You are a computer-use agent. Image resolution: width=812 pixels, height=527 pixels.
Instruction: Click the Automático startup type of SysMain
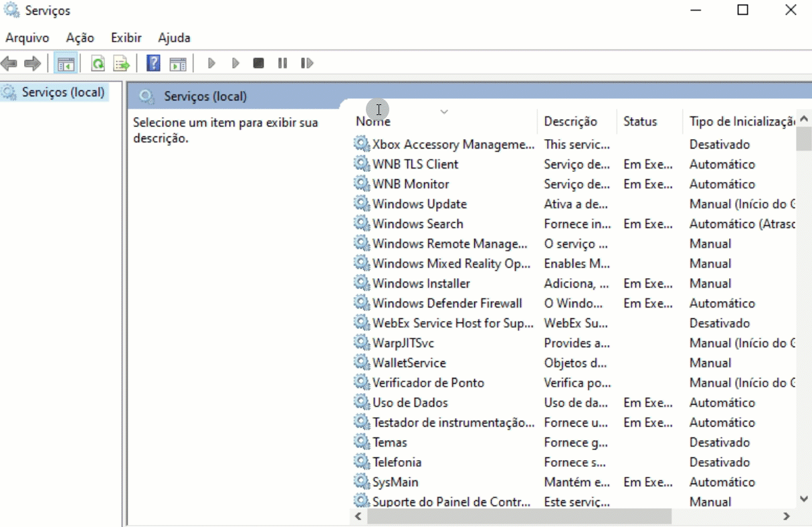tap(722, 482)
